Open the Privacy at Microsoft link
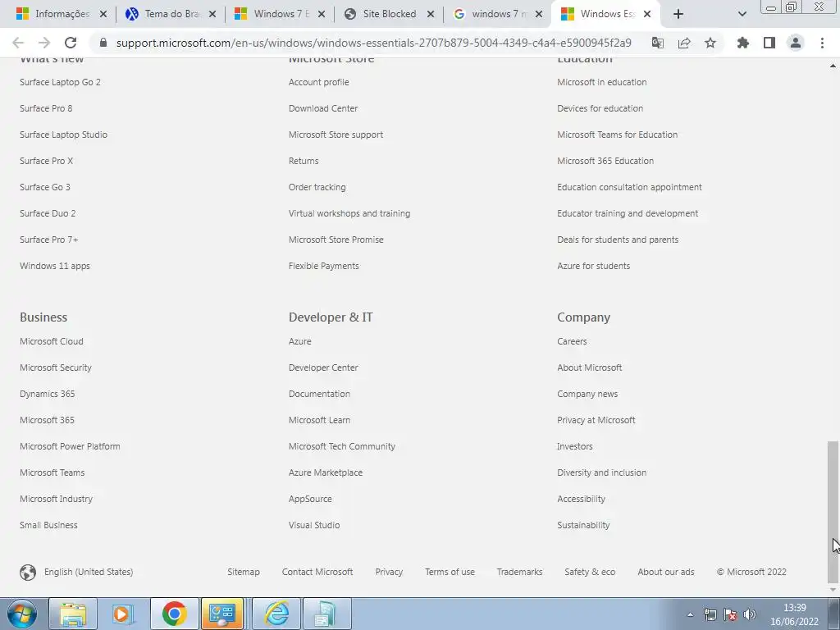The height and width of the screenshot is (630, 840). (x=596, y=420)
